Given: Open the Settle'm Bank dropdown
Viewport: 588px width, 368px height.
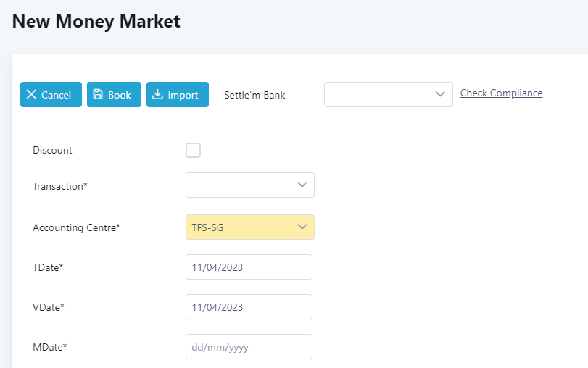Looking at the screenshot, I should pyautogui.click(x=389, y=94).
